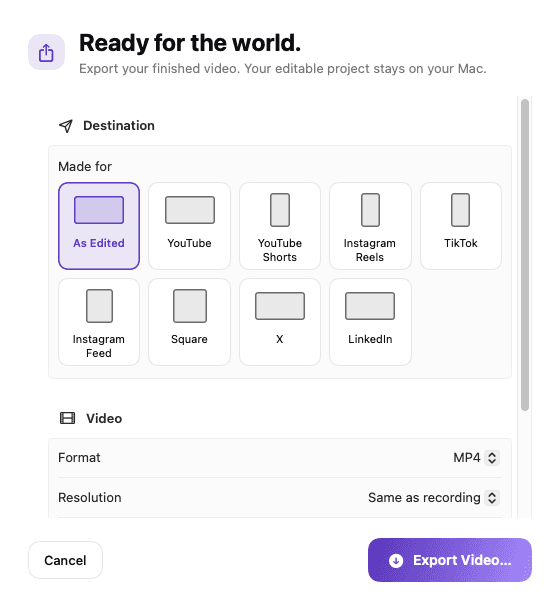Select Instagram Reels as destination
560x610 pixels.
click(x=370, y=226)
